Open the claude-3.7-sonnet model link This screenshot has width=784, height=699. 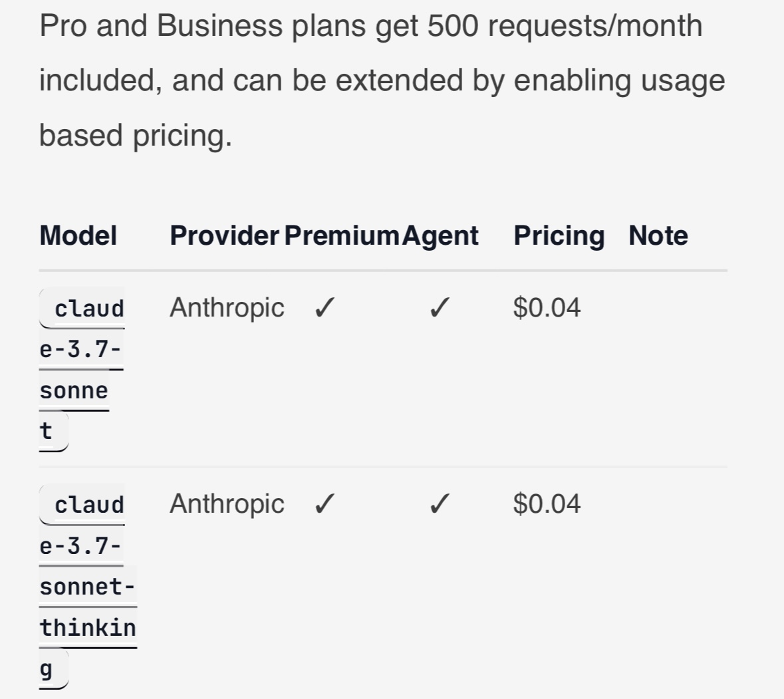point(82,370)
